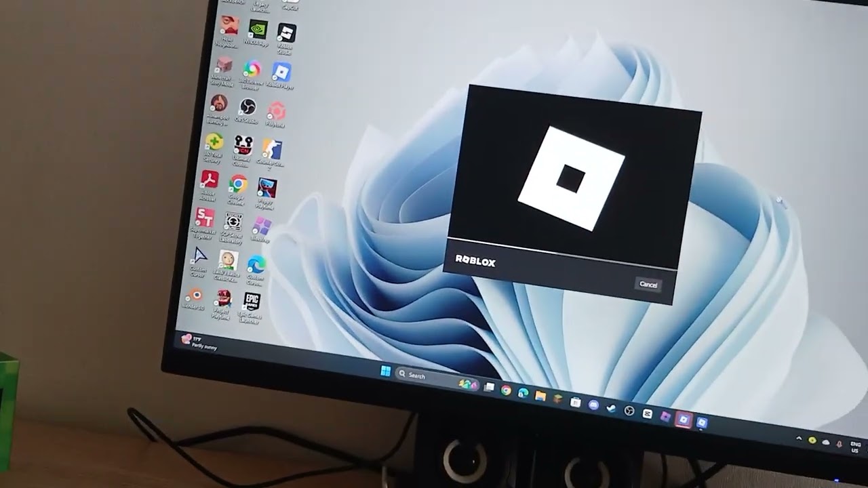Open File Explorer from the taskbar
868x488 pixels.
pos(540,396)
